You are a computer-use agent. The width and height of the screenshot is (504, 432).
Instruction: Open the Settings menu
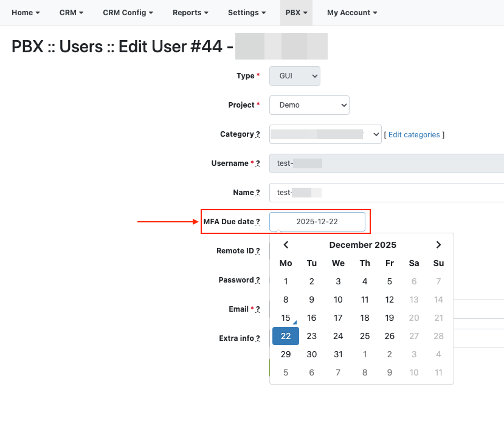[x=247, y=12]
